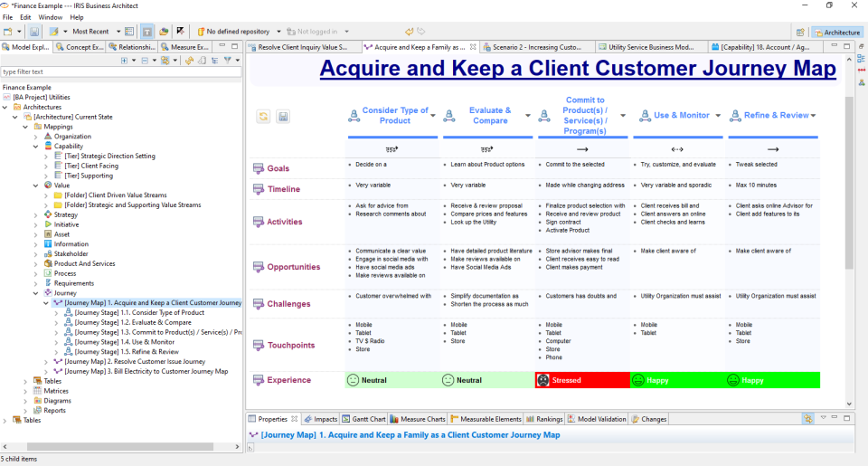Click the Touchpoints row label
Viewport: 868px width, 466px height.
tap(291, 346)
